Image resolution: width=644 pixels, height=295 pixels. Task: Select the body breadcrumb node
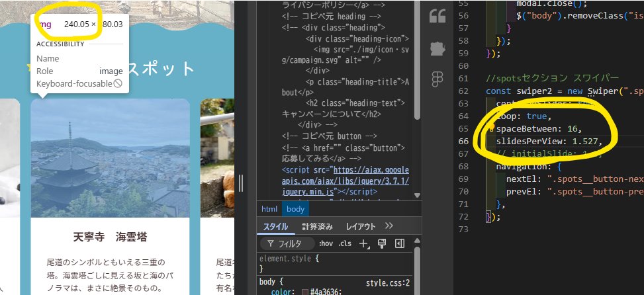click(x=295, y=209)
